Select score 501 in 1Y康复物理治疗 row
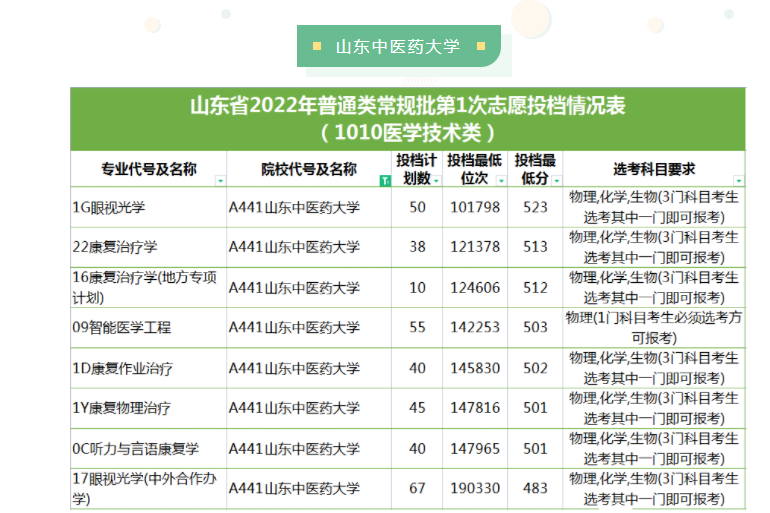This screenshot has height=513, width=770. point(535,408)
